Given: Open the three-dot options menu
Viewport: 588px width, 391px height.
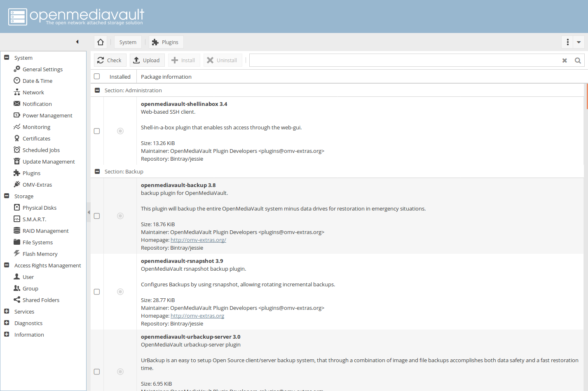Looking at the screenshot, I should 567,42.
